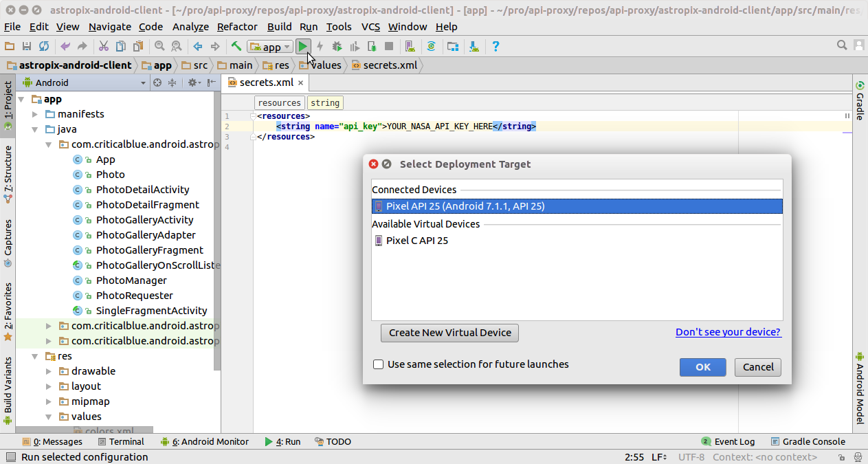Open the SDK Manager icon
Screen dimensions: 868x464
pos(474,46)
